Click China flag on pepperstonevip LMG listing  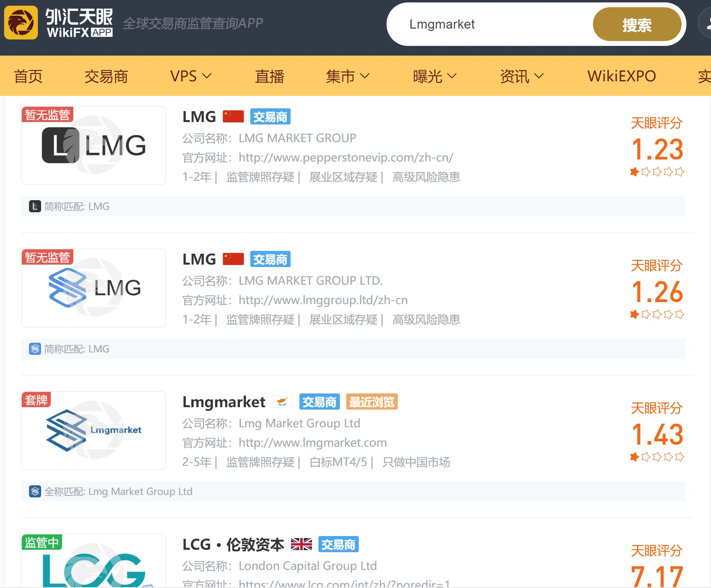(x=233, y=116)
